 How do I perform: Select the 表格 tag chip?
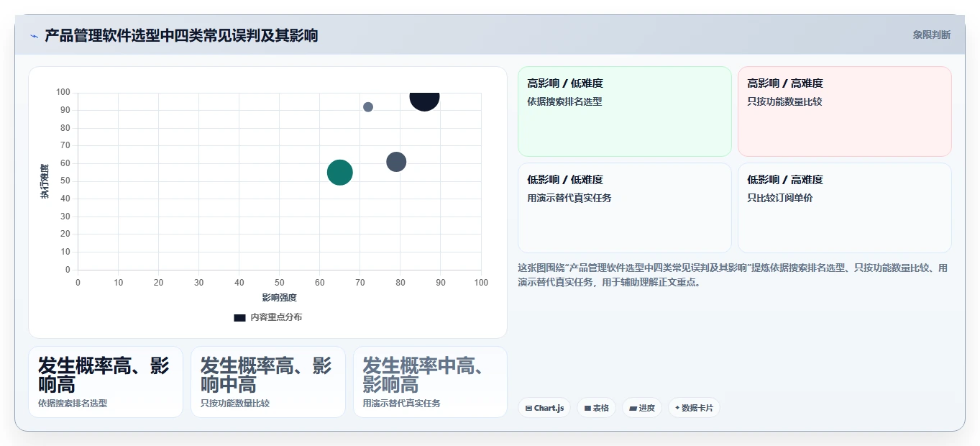coord(596,408)
